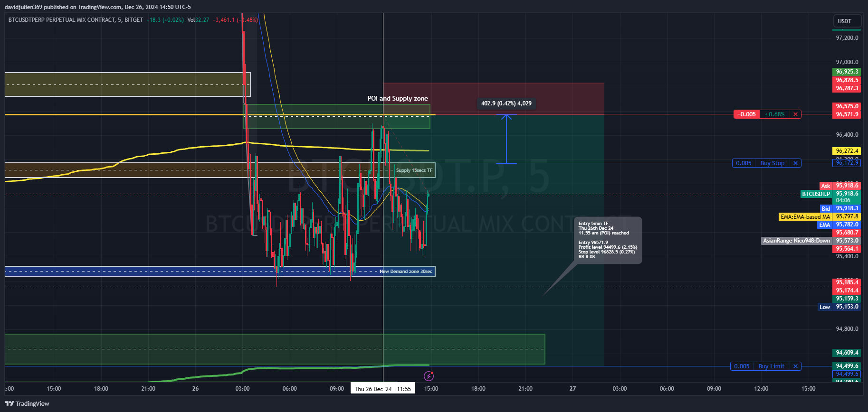The height and width of the screenshot is (412, 868).
Task: Click the green 94,499.6 Buy Limit price
Action: (847, 366)
